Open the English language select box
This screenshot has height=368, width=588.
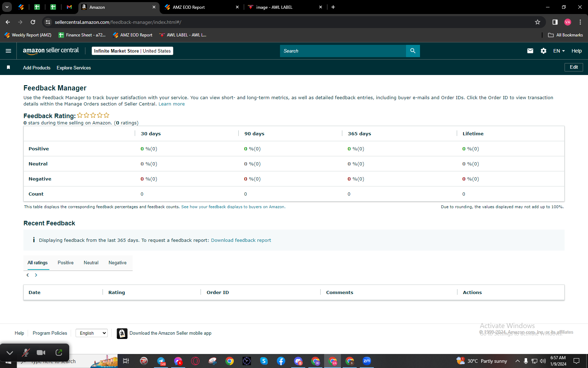[92, 333]
